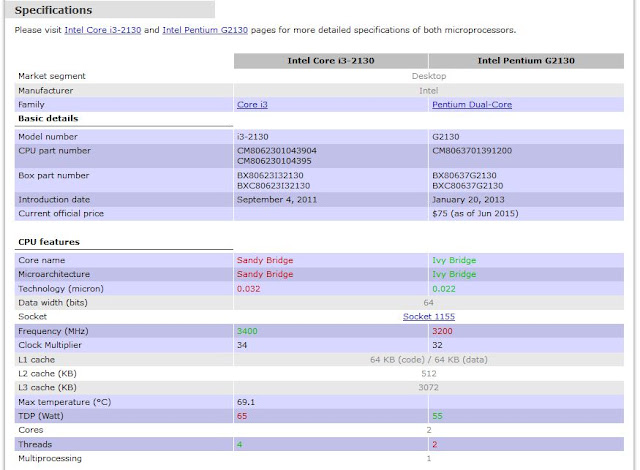Click the clock multiplier value 32
Viewport: 640px width, 470px height.
click(x=438, y=345)
